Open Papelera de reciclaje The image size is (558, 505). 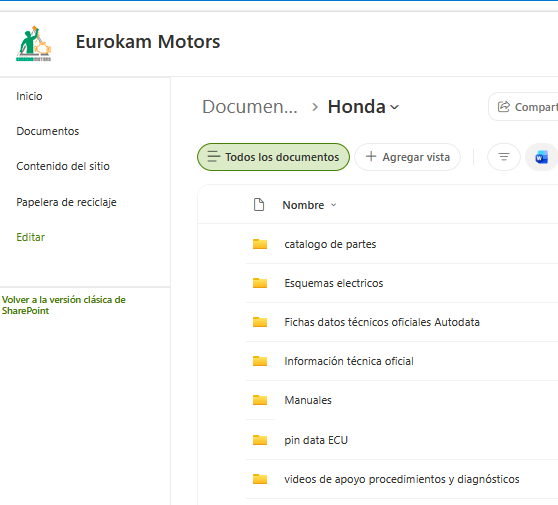tap(67, 202)
